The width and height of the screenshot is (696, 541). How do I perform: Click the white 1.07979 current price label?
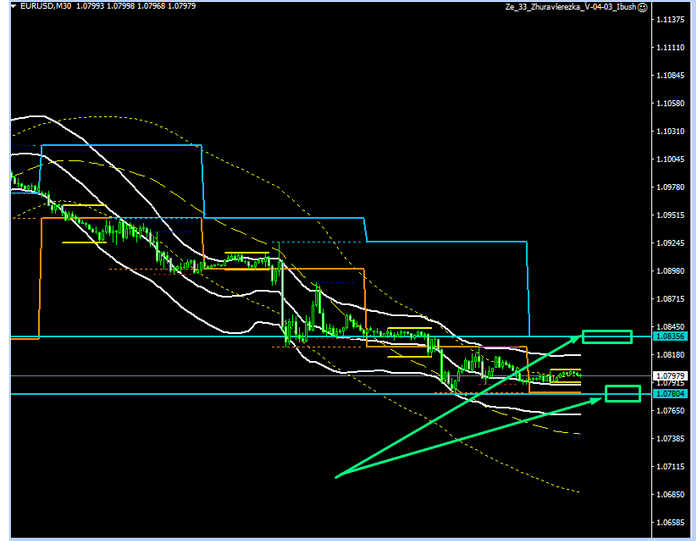669,375
